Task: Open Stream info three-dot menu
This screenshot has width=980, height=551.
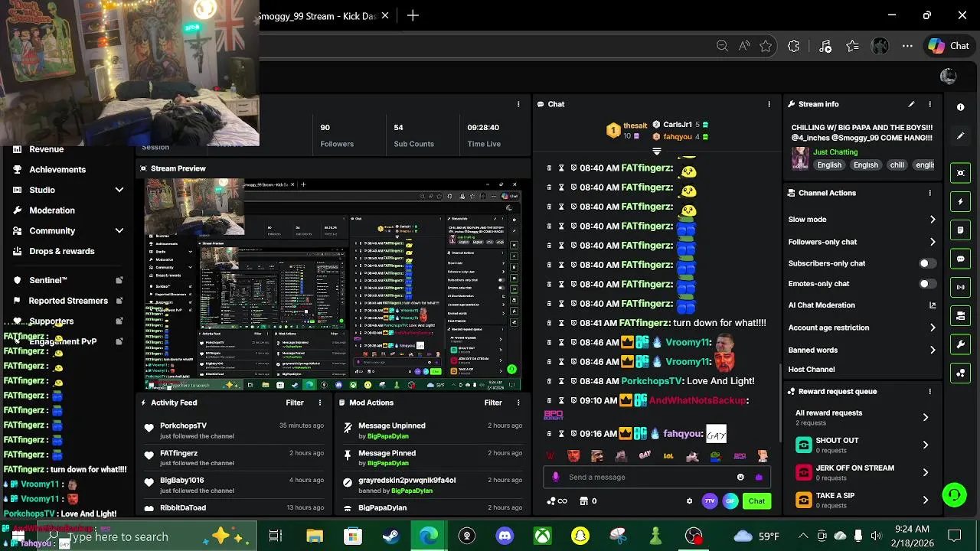Action: 929,104
